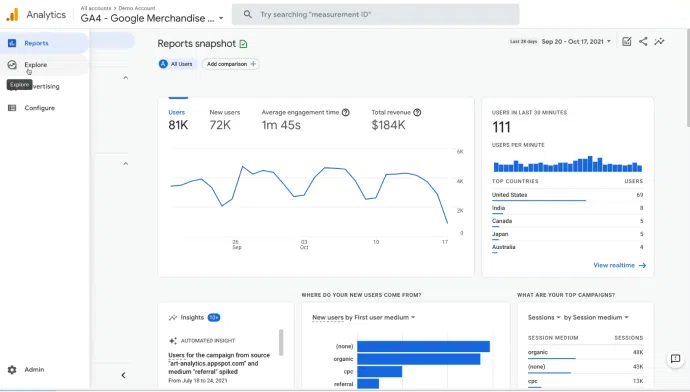Screen dimensions: 690x392
Task: Click the green verified badge by Reports snapshot
Action: [x=243, y=44]
